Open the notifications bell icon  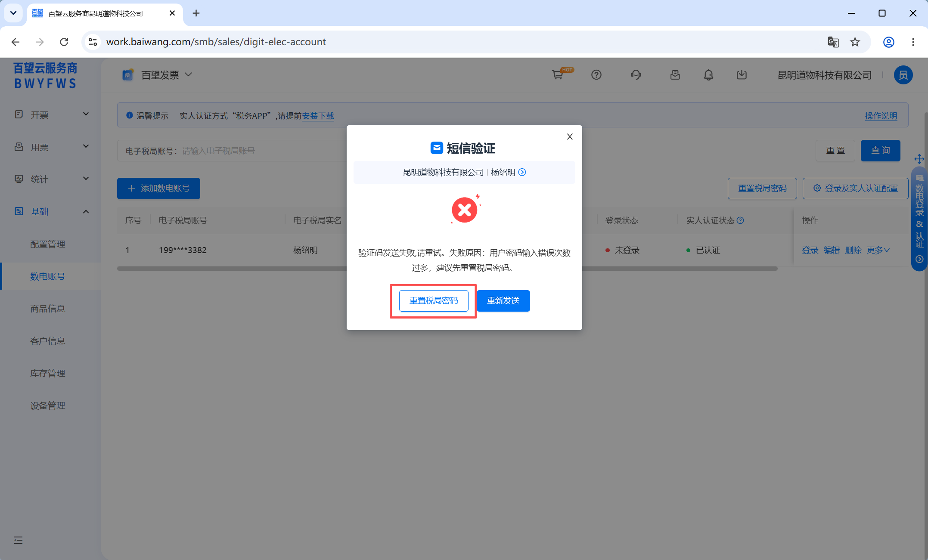click(708, 75)
